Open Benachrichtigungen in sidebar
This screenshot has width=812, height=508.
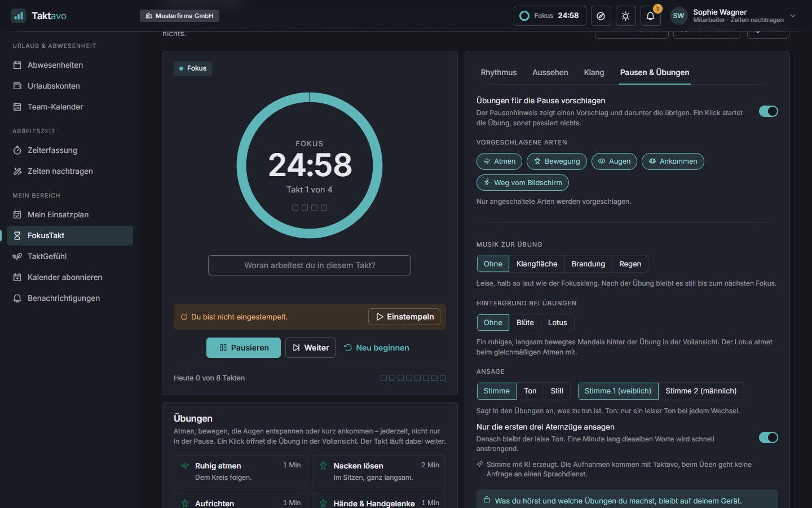click(x=70, y=298)
